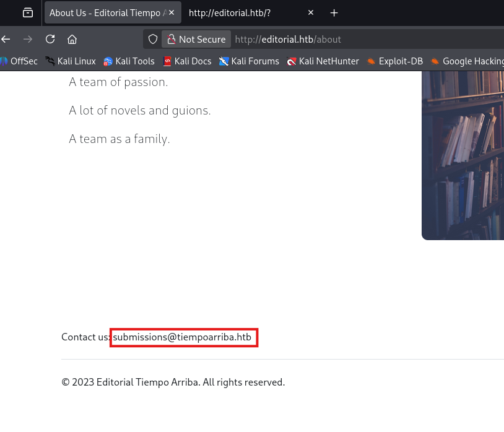Open the Kali Docs bookmark
Screen dimensions: 504x432
point(187,61)
